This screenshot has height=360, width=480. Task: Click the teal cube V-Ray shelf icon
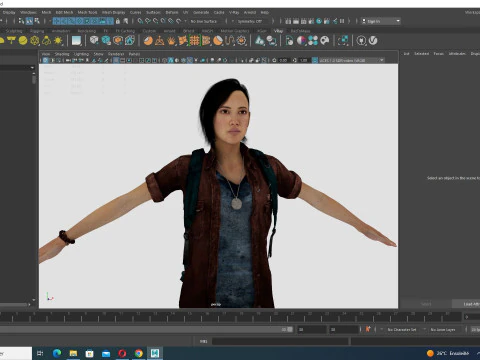click(106, 41)
